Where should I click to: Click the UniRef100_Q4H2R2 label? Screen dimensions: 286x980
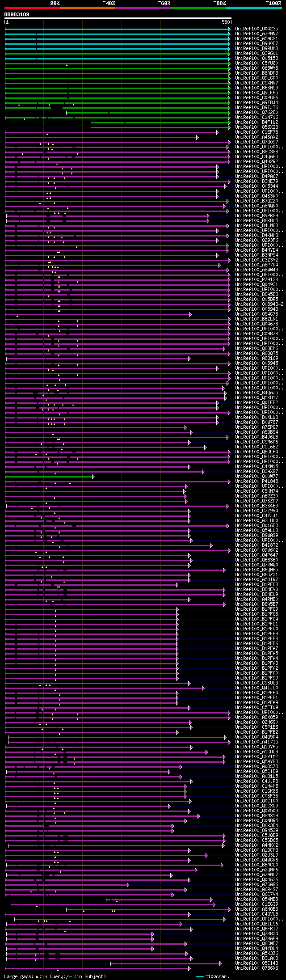pos(257,161)
